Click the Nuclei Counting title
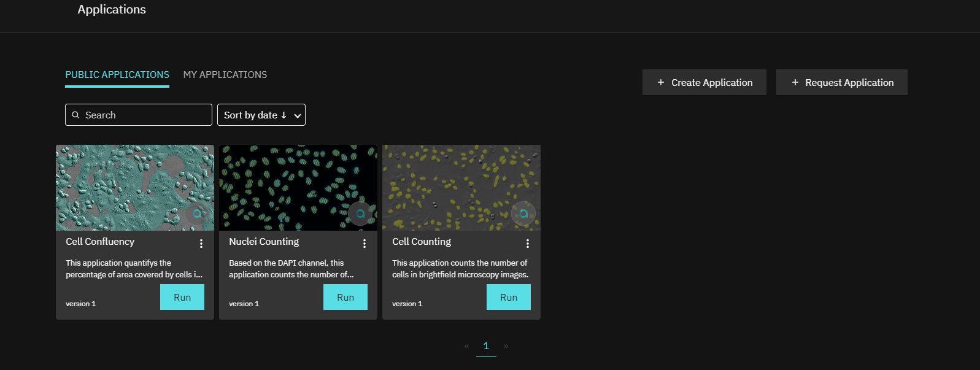Image resolution: width=980 pixels, height=370 pixels. coord(264,242)
